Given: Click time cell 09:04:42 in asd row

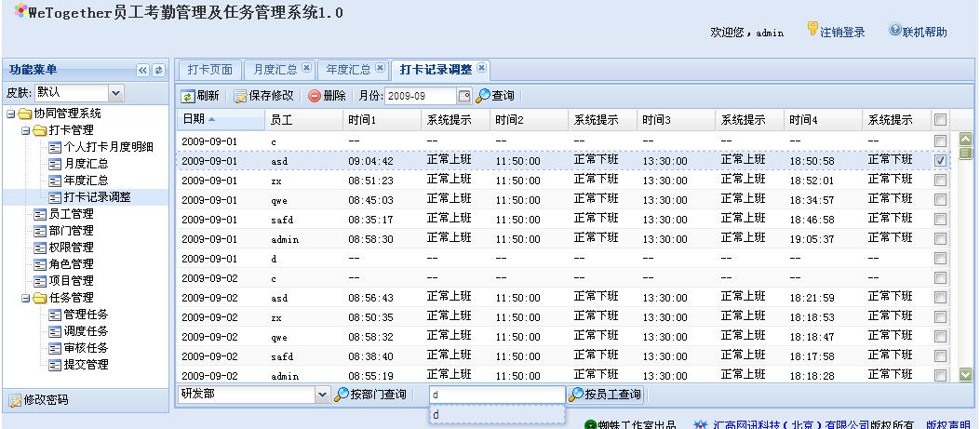Looking at the screenshot, I should (371, 161).
